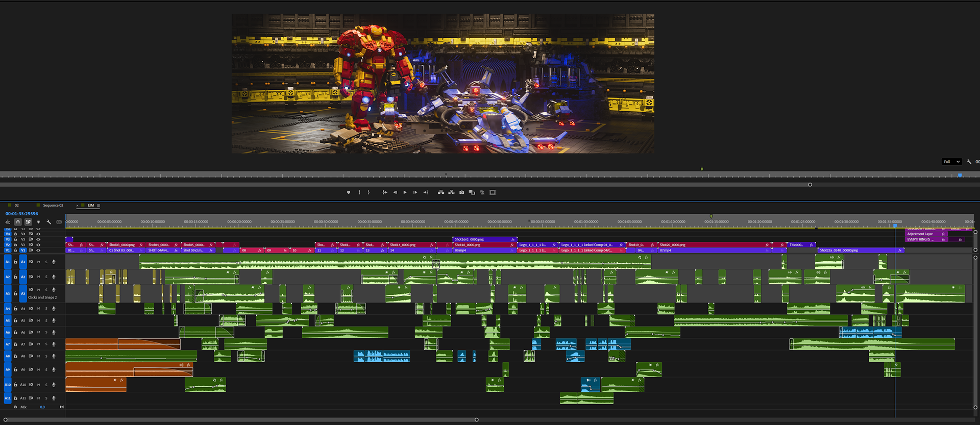980x425 pixels.
Task: Enable voice-over record on A10
Action: [54, 385]
